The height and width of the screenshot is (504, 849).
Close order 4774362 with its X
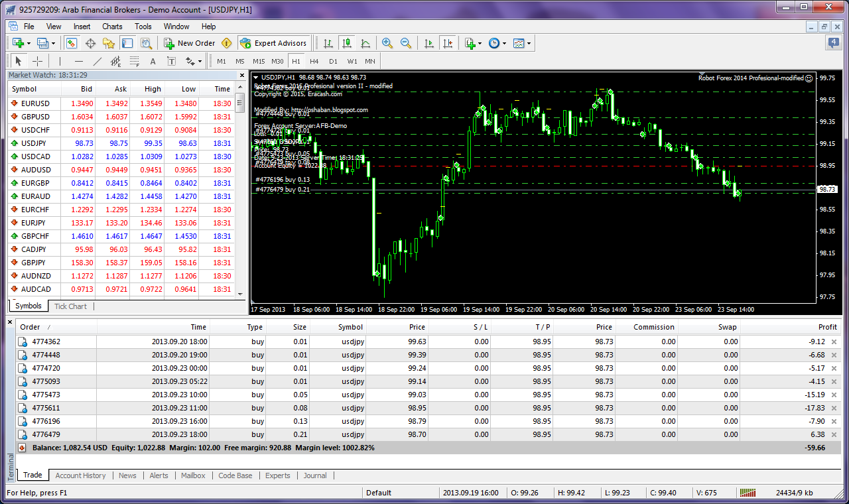834,342
